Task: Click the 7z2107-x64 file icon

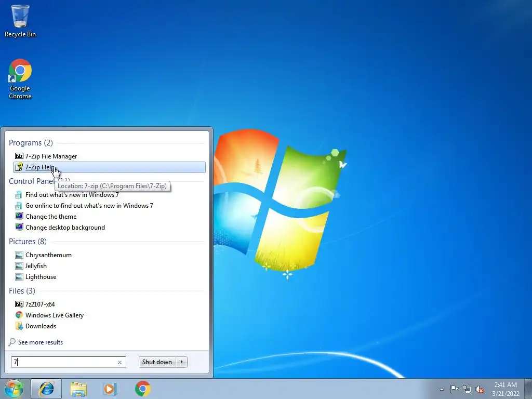Action: 19,304
